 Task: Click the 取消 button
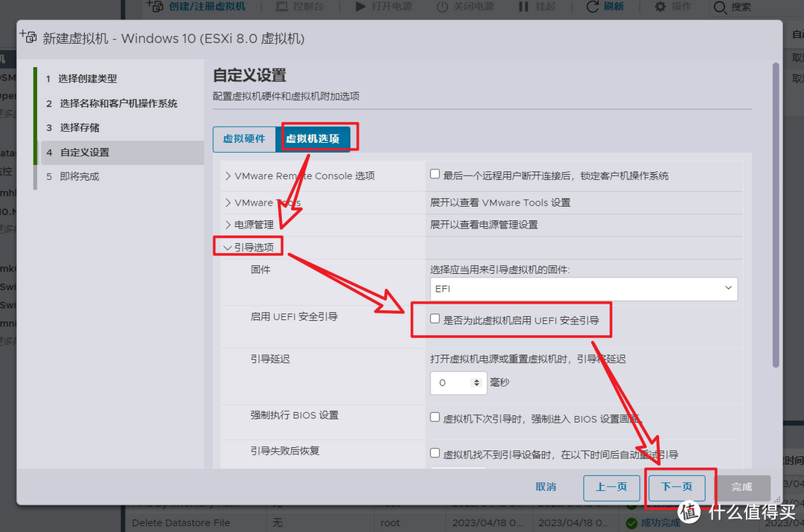[546, 487]
